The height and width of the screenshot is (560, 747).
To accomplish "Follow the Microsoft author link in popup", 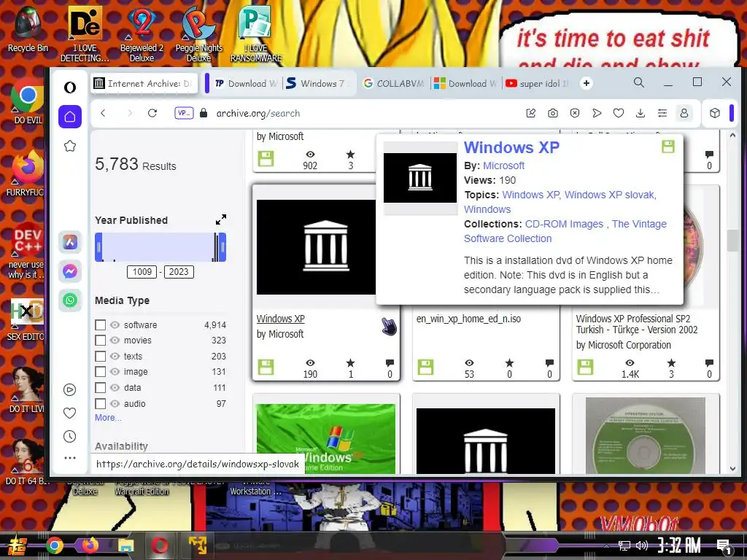I will [x=503, y=166].
